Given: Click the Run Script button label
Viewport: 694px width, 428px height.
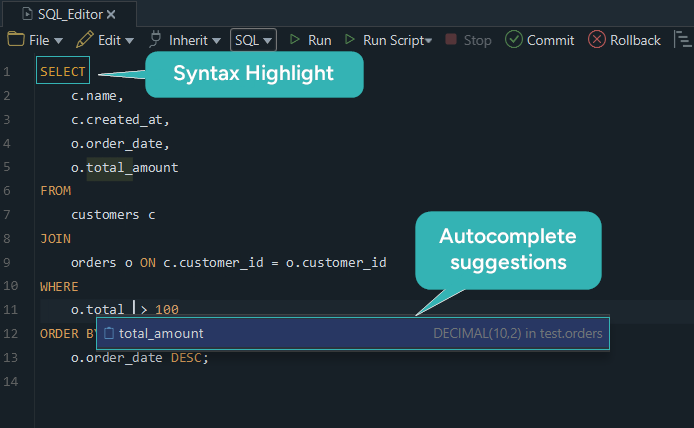Looking at the screenshot, I should click(393, 40).
